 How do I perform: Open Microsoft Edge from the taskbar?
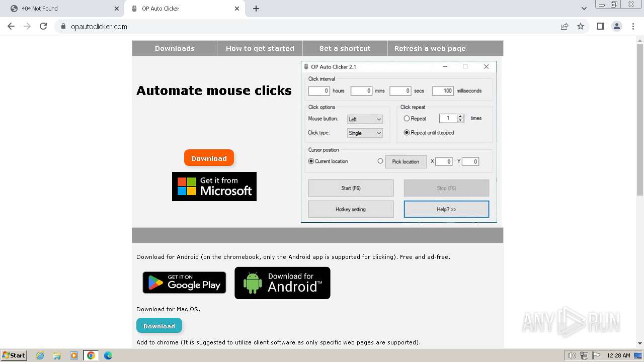coord(108,355)
